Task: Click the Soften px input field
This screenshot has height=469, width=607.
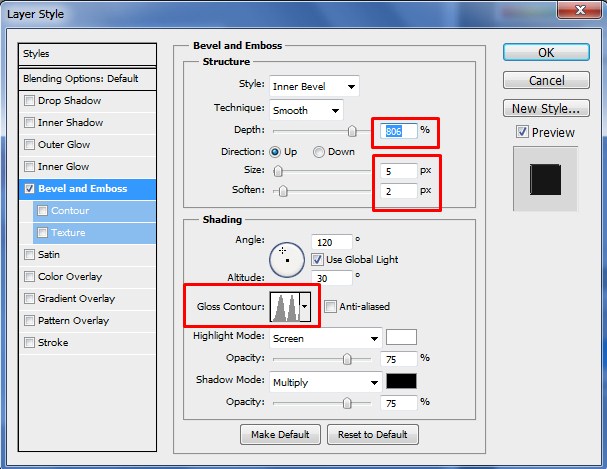Action: point(399,191)
